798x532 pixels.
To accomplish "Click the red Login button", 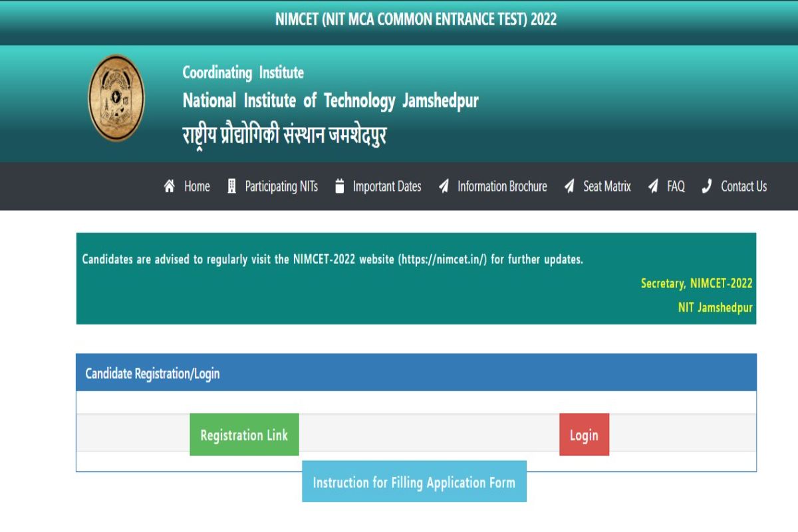I will (x=584, y=435).
